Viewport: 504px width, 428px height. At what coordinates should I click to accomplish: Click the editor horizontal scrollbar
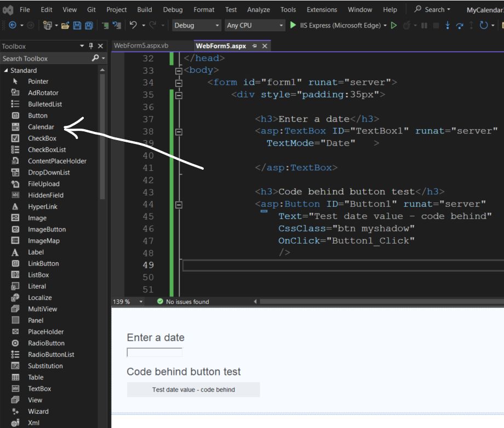pyautogui.click(x=382, y=302)
